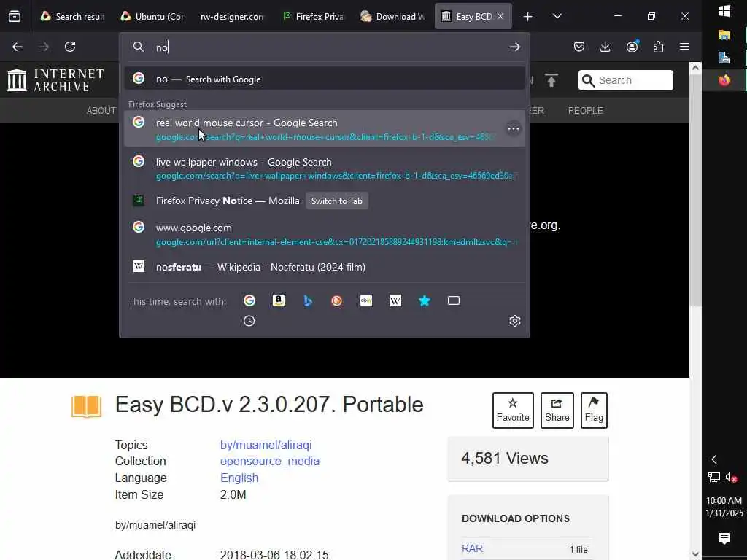This screenshot has width=747, height=560.
Task: Click the Firefox View icon
Action: click(x=15, y=17)
